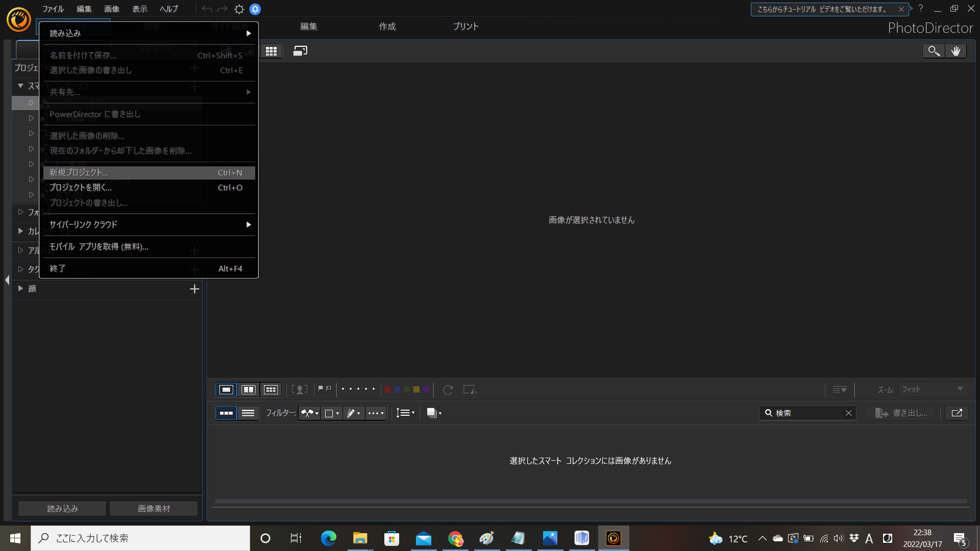
Task: Select the hand pan tool
Action: click(955, 51)
